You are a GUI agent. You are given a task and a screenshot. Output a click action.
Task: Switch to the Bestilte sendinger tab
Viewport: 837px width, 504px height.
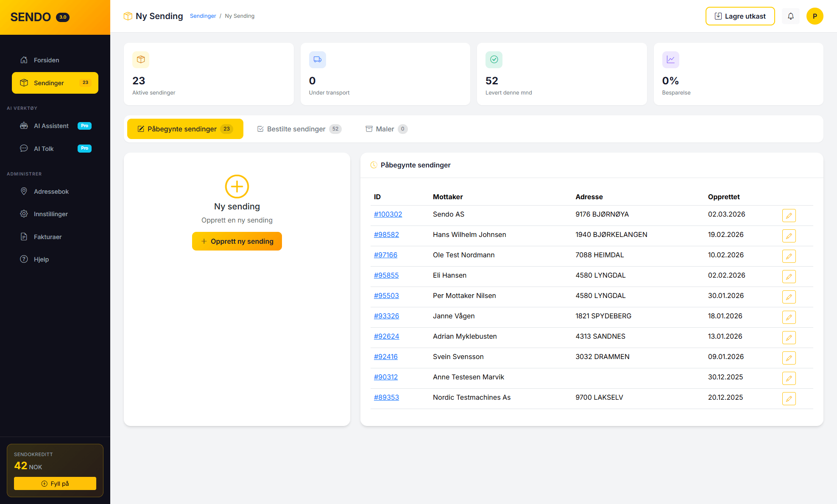point(296,129)
